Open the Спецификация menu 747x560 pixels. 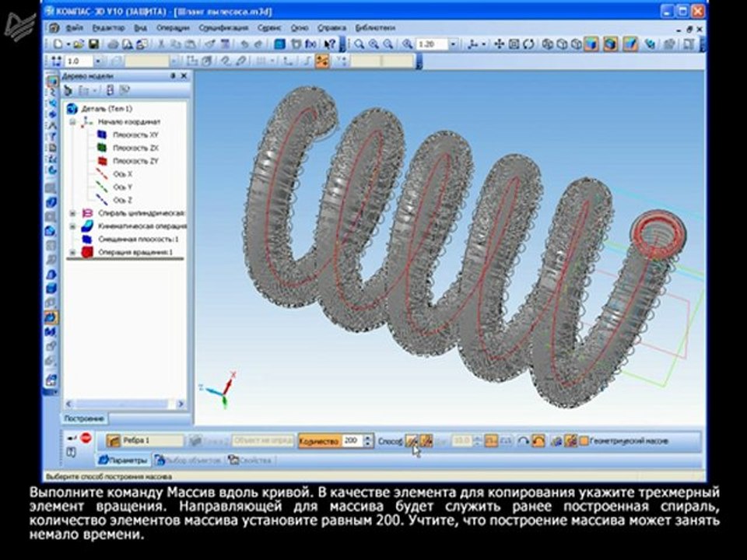(x=223, y=28)
